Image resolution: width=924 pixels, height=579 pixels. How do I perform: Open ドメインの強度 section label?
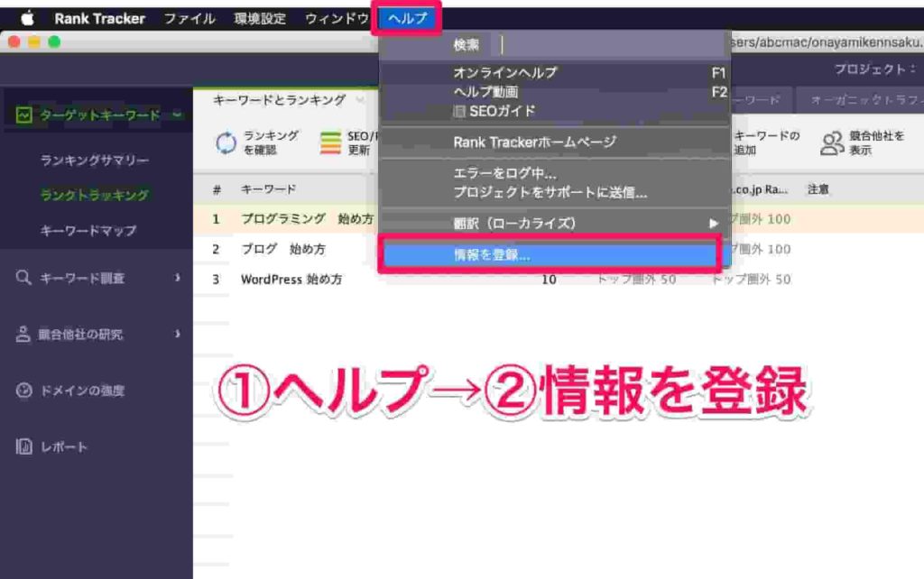coord(82,391)
